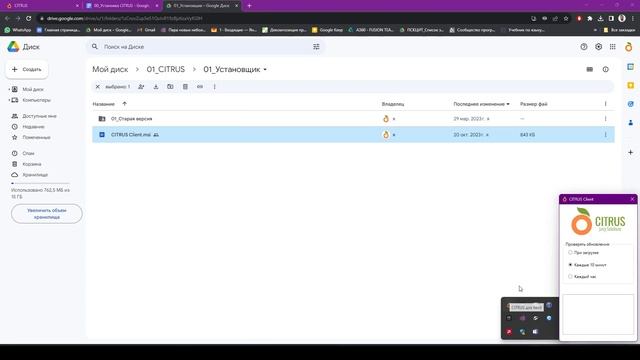Open more options for the 01_Старая версия row
This screenshot has width=640, height=360.
tap(605, 119)
